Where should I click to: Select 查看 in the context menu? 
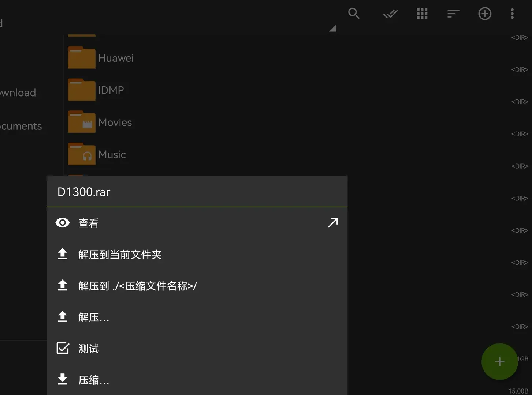pyautogui.click(x=197, y=223)
